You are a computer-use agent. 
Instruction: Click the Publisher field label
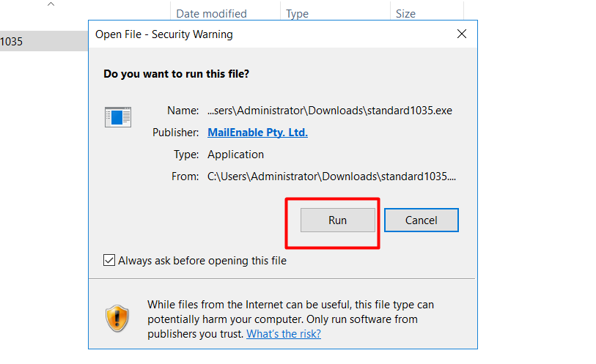176,133
